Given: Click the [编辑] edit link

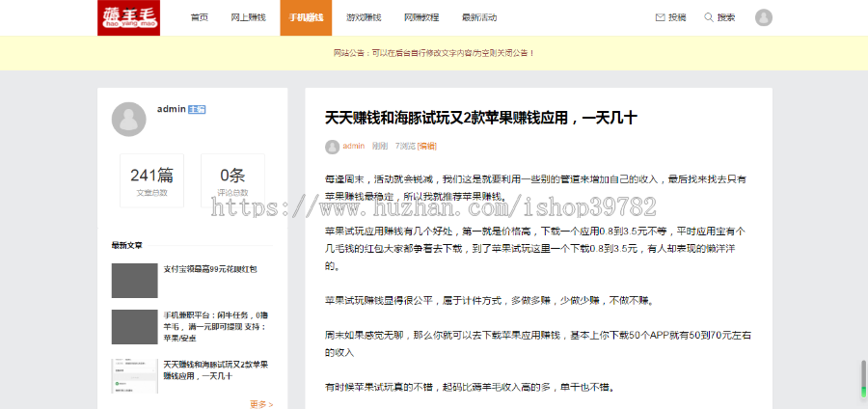Looking at the screenshot, I should coord(427,146).
